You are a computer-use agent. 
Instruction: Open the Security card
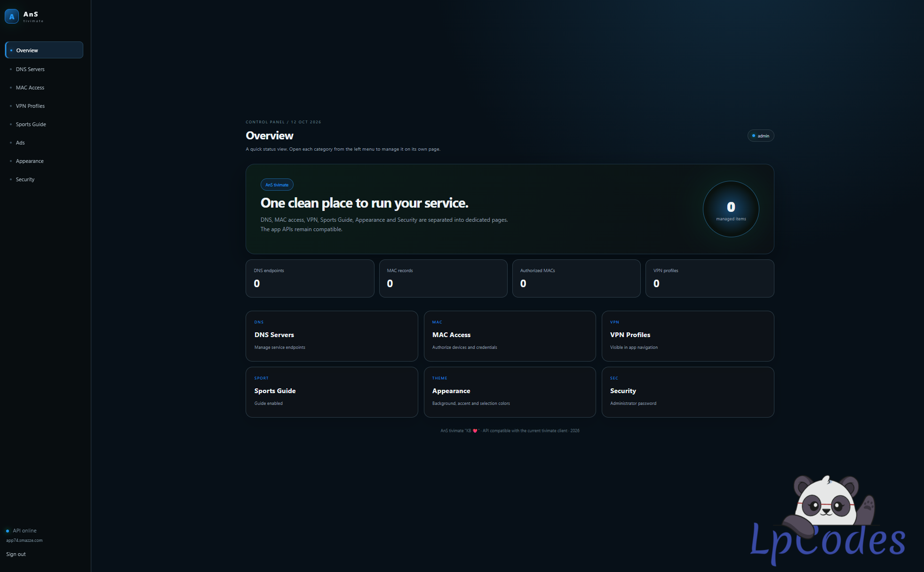click(688, 392)
